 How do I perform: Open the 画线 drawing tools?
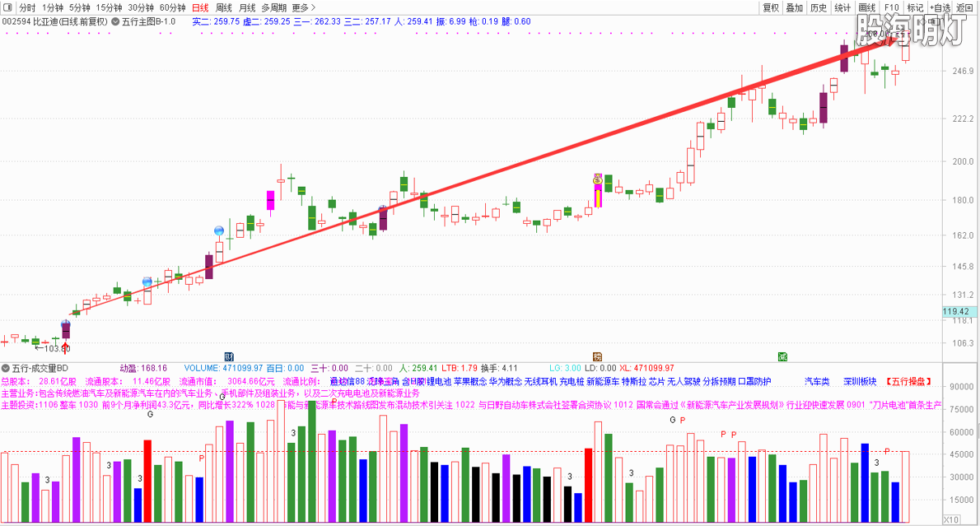(x=867, y=7)
